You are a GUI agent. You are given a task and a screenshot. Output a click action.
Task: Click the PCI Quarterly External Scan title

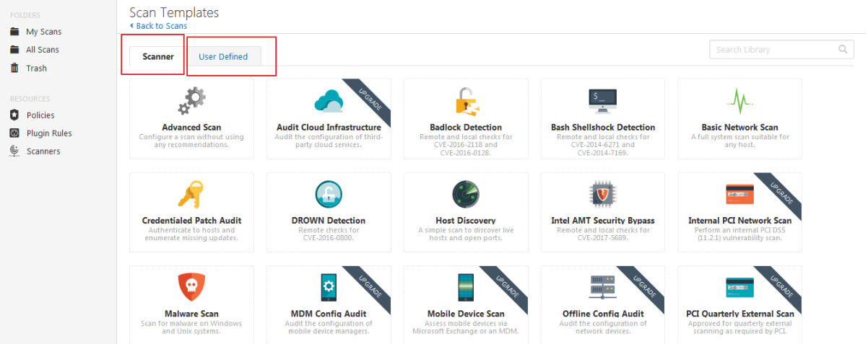pos(739,314)
